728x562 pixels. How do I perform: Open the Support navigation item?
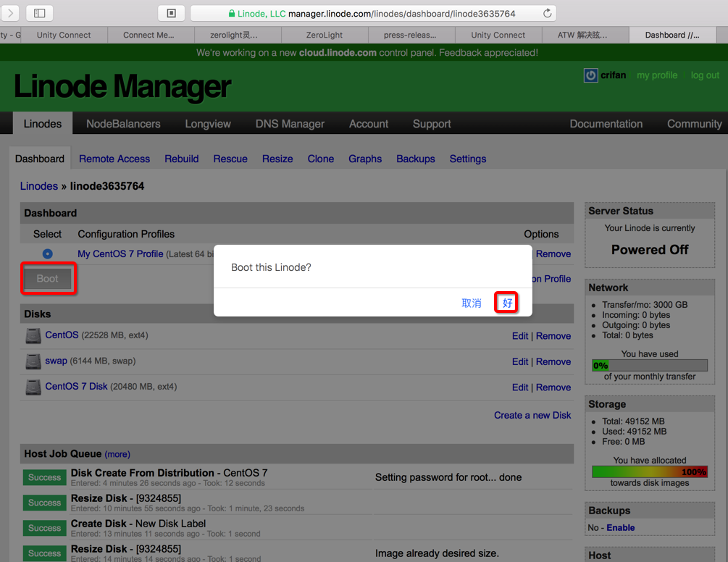pos(432,123)
